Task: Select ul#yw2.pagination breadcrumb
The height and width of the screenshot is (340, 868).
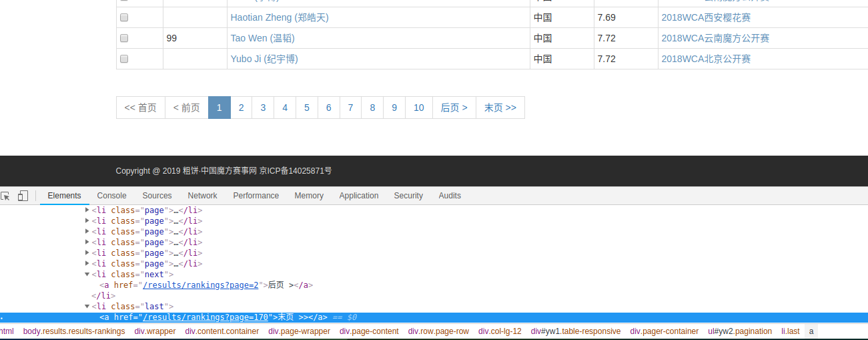Action: point(740,331)
